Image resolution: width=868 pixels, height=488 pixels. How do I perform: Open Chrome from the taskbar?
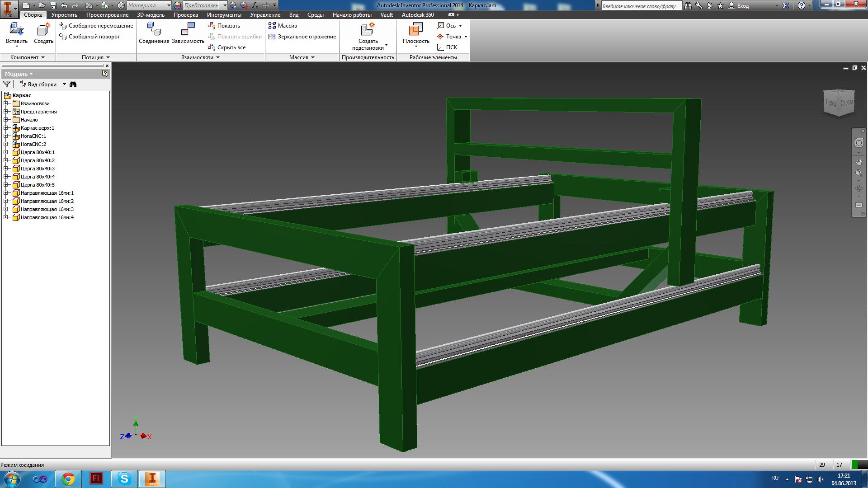click(x=68, y=479)
